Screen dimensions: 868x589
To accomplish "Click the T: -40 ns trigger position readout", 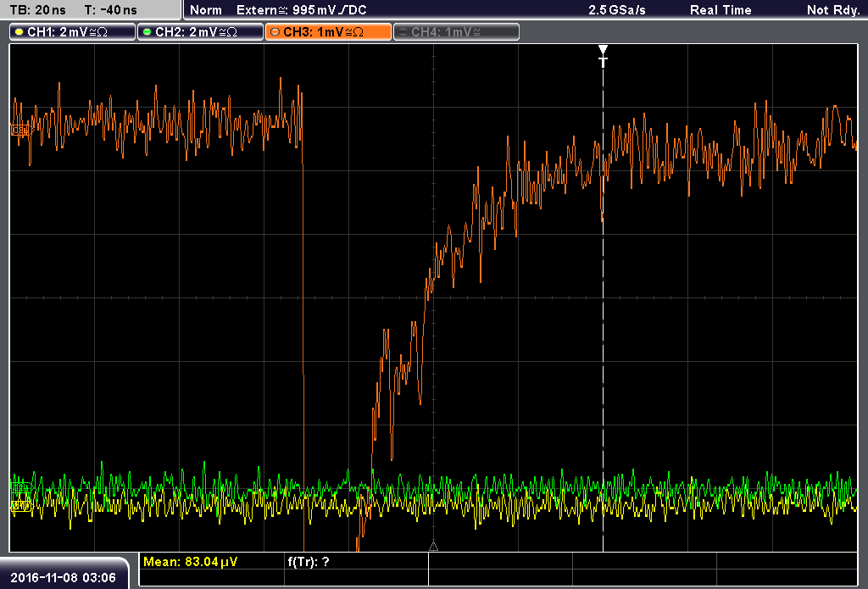I will 111,10.
